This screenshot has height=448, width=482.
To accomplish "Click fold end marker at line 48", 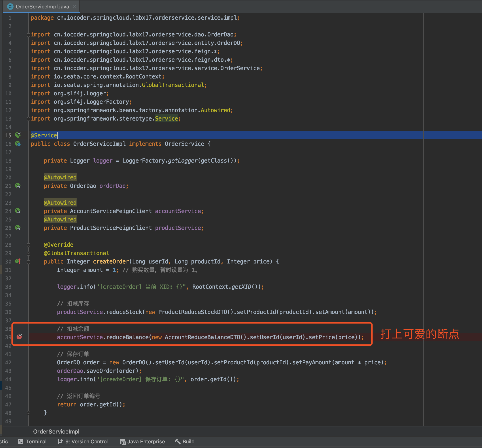I will (x=28, y=413).
